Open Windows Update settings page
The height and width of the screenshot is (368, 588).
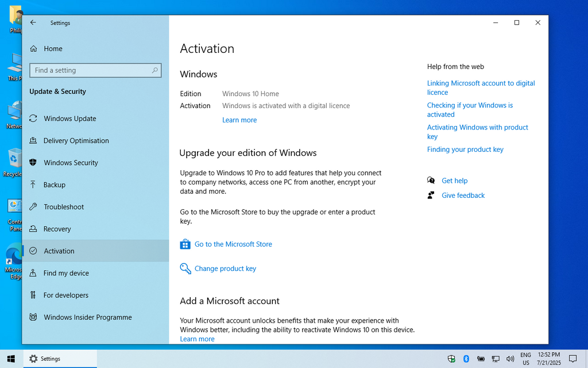click(96, 118)
